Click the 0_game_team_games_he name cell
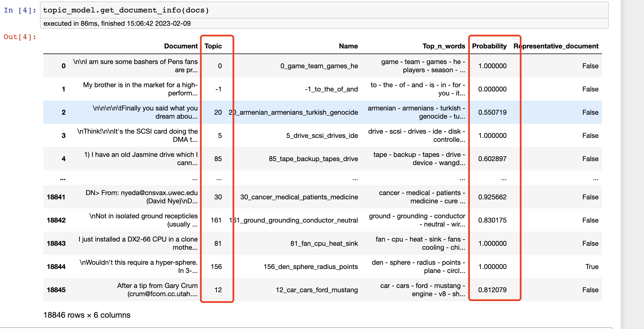This screenshot has height=329, width=644. point(319,66)
